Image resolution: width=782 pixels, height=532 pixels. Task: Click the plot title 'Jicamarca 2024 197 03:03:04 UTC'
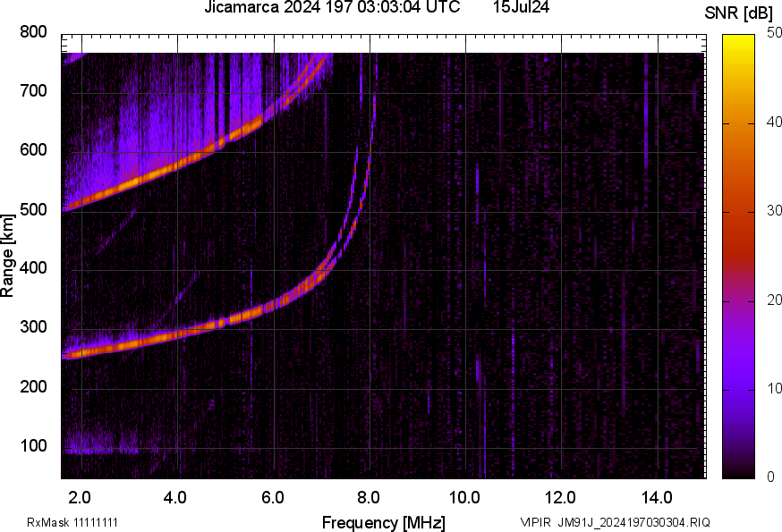tap(332, 7)
